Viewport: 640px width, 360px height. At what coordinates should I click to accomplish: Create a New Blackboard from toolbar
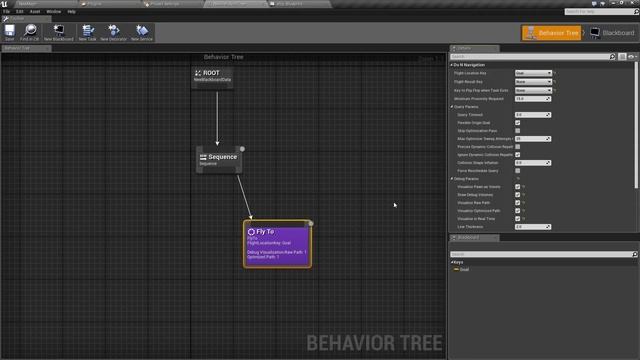point(59,32)
